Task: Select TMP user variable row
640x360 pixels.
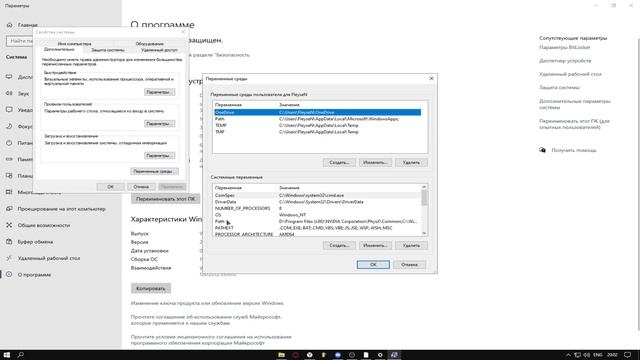Action: 317,132
